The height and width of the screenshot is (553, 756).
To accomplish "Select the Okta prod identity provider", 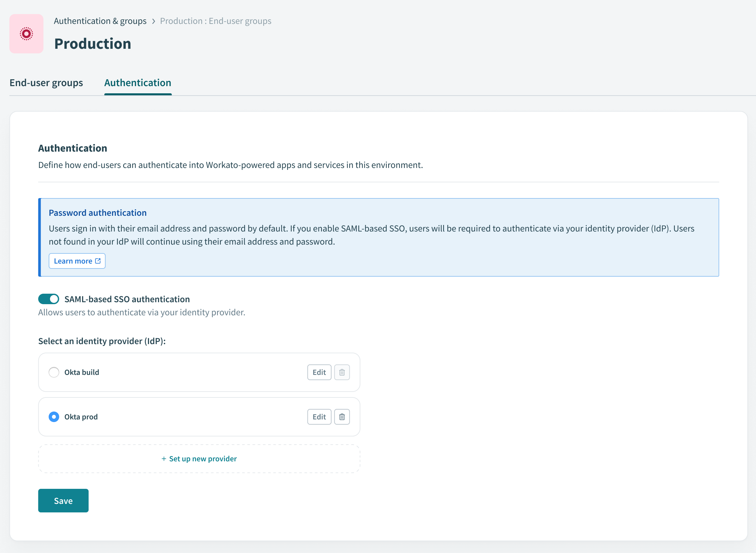I will (54, 417).
